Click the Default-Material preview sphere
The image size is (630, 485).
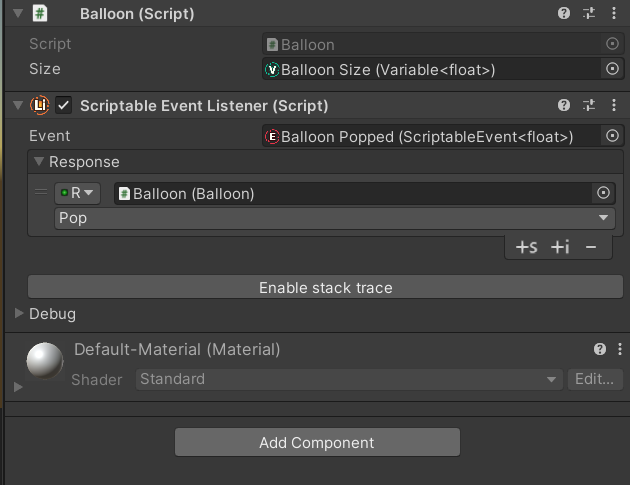pyautogui.click(x=45, y=360)
